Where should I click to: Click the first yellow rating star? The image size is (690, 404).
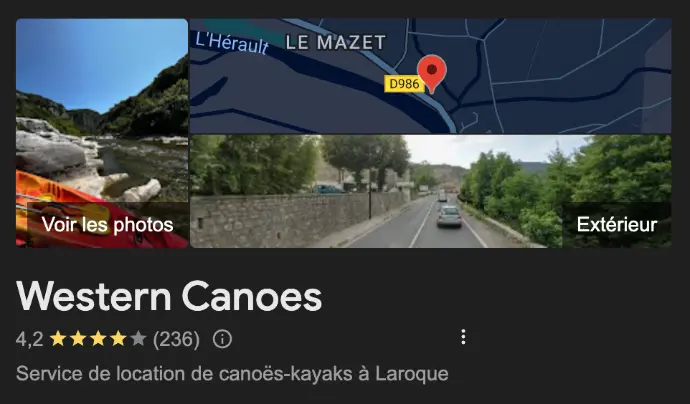tap(58, 339)
